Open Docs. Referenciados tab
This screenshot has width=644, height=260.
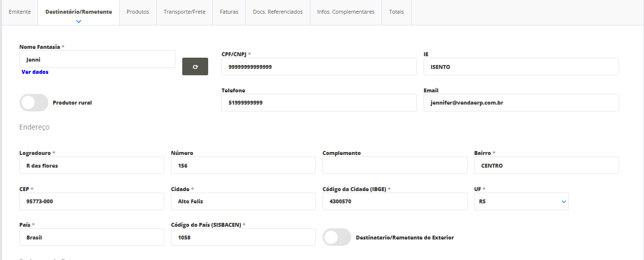pyautogui.click(x=278, y=12)
